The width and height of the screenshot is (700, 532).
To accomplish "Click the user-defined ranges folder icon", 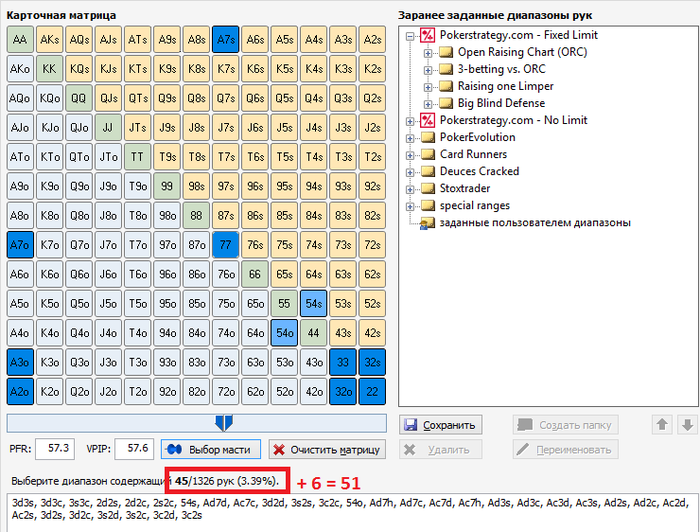I will [x=428, y=223].
